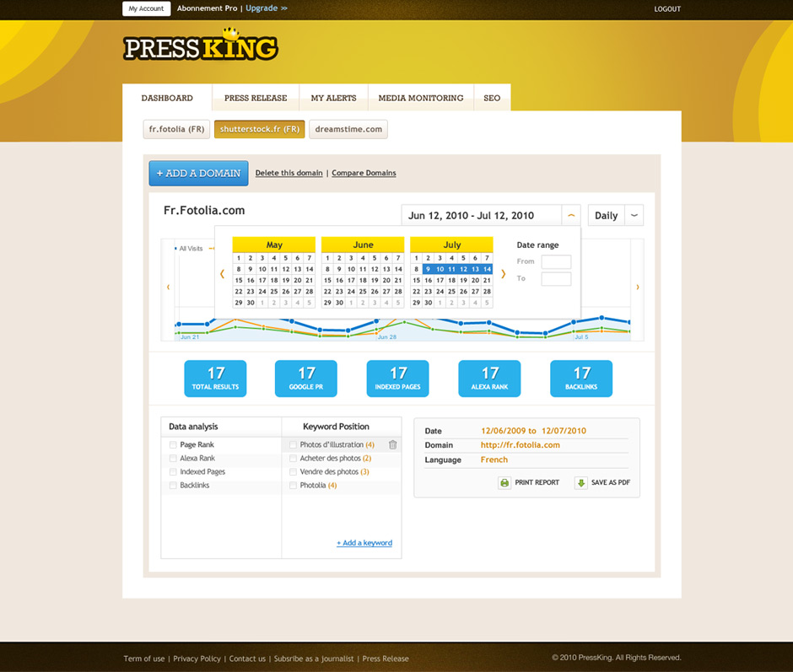Go to next months in calendar popup
This screenshot has height=672, width=793.
[503, 274]
